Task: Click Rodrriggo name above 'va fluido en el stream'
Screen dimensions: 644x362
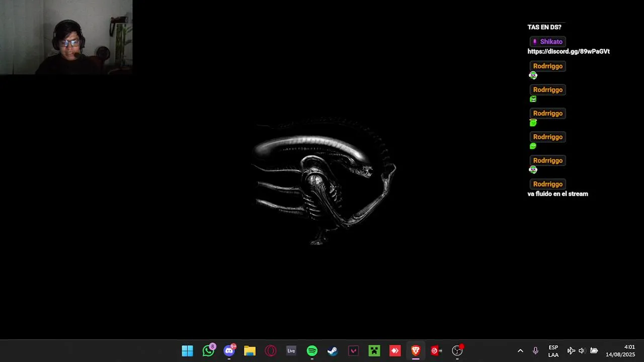Action: coord(548,184)
